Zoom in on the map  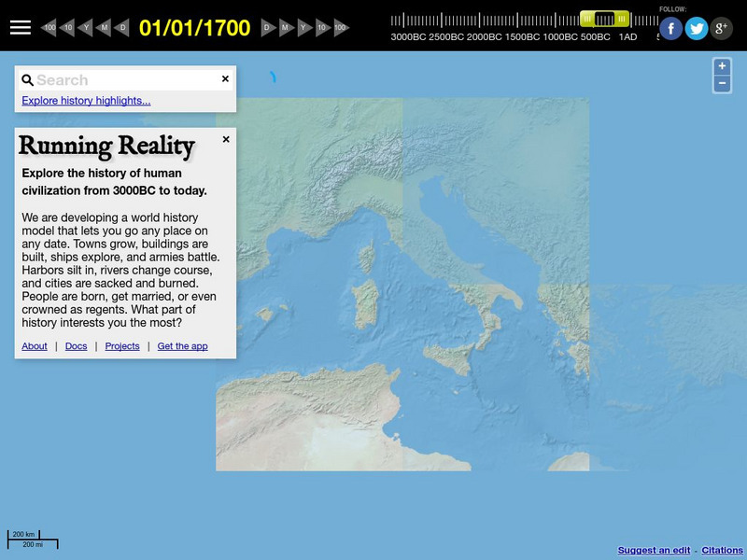pyautogui.click(x=722, y=67)
